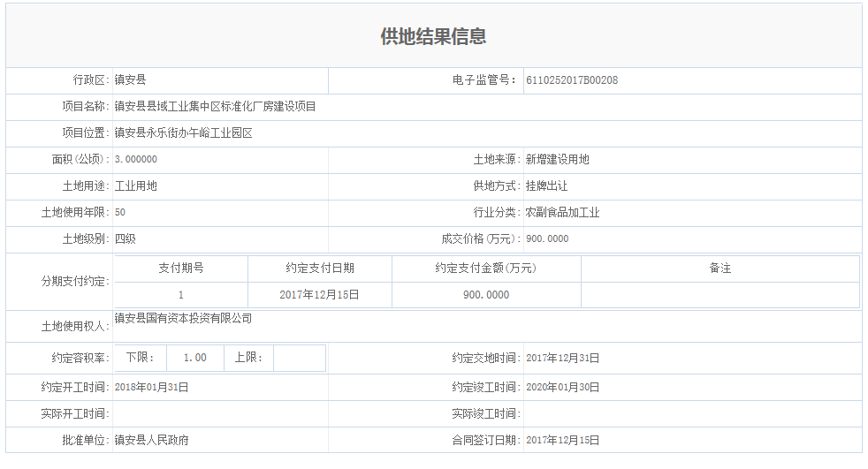Image resolution: width=868 pixels, height=469 pixels.
Task: Click the page title 供地结果信息
Action: pos(433,36)
